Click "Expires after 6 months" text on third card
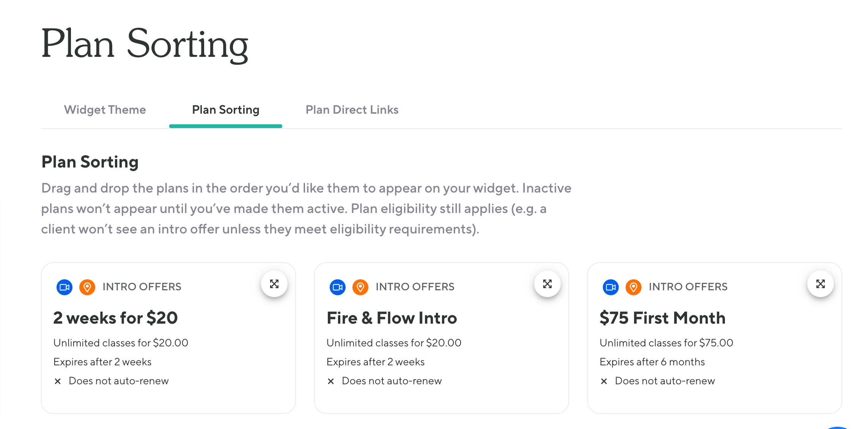868x429 pixels. point(652,362)
